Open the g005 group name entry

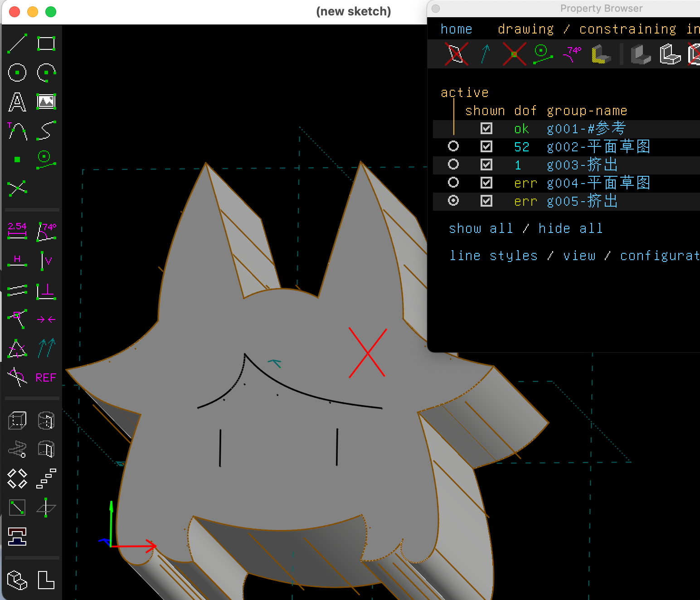tap(582, 201)
